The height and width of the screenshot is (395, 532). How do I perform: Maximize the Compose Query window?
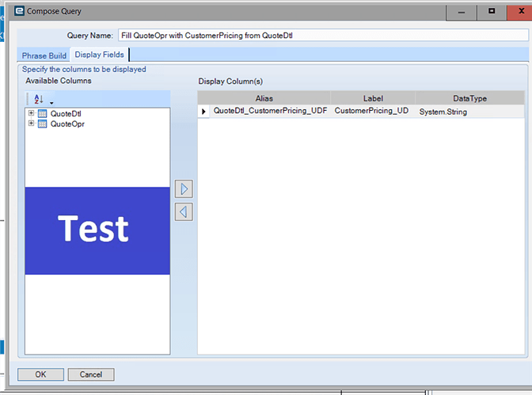tap(492, 12)
